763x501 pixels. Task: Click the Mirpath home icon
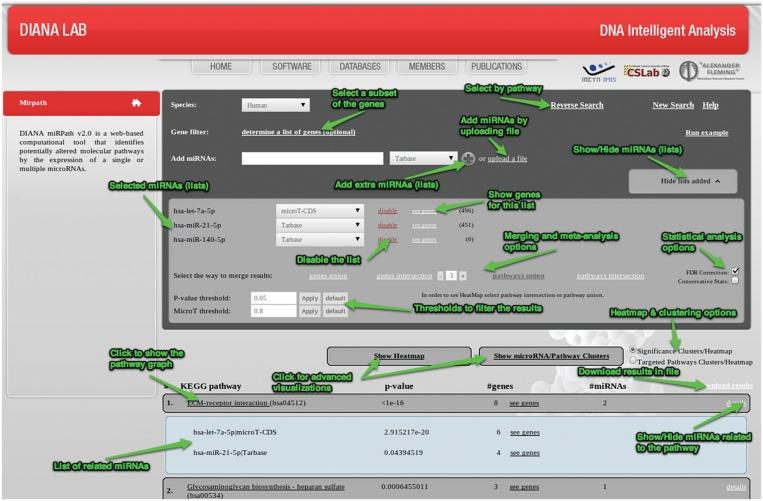pos(136,103)
